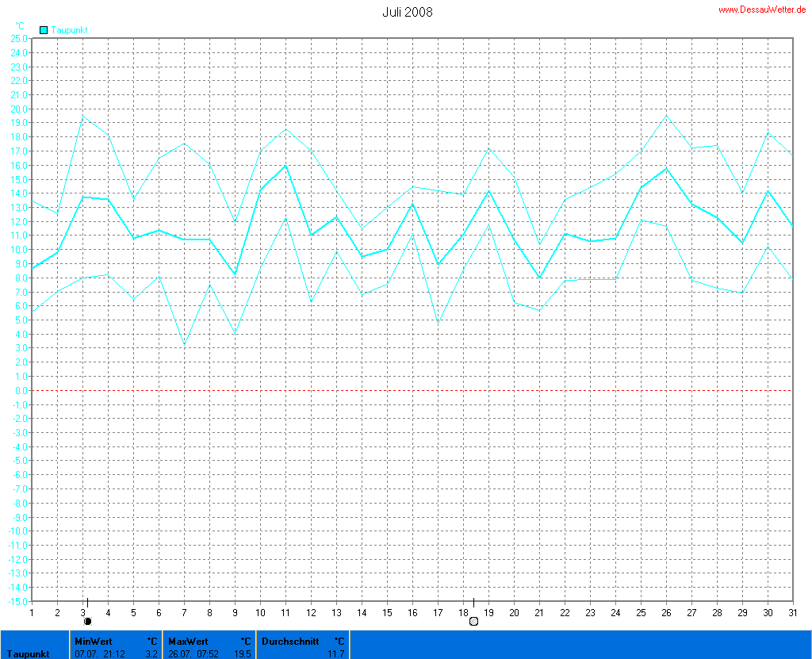The image size is (812, 659).
Task: Click the Taupunkt row label in the table
Action: pyautogui.click(x=29, y=653)
